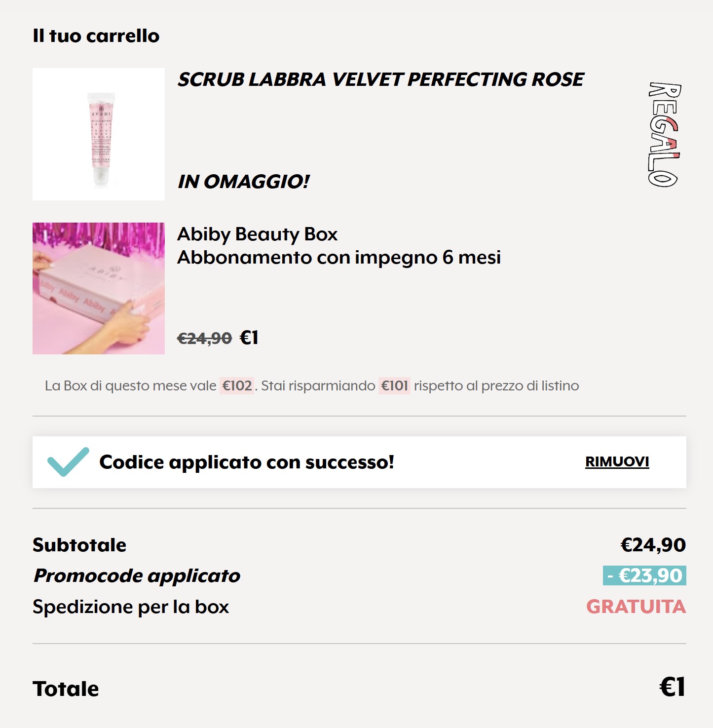Click the GRATUITA free shipping label
This screenshot has width=713, height=728.
point(636,607)
